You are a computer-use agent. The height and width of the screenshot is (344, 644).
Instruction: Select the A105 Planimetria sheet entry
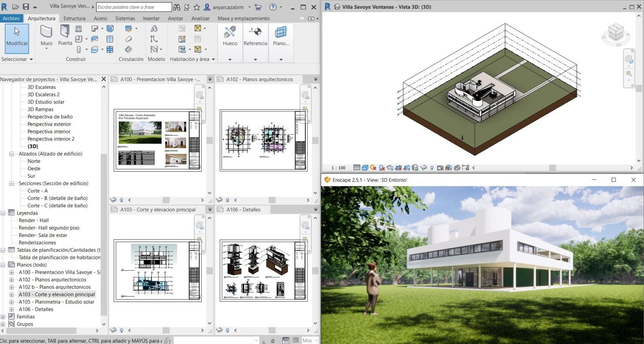pyautogui.click(x=56, y=302)
